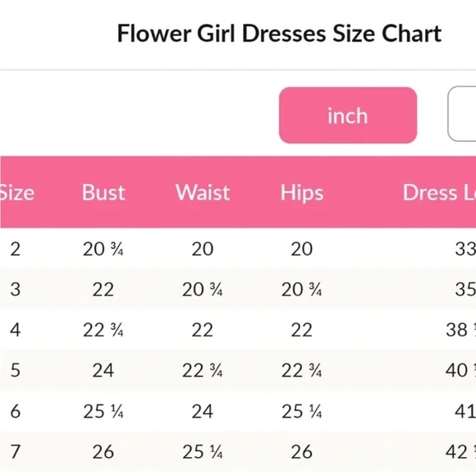The width and height of the screenshot is (476, 476).
Task: Select the size 2 row label
Action: click(15, 249)
